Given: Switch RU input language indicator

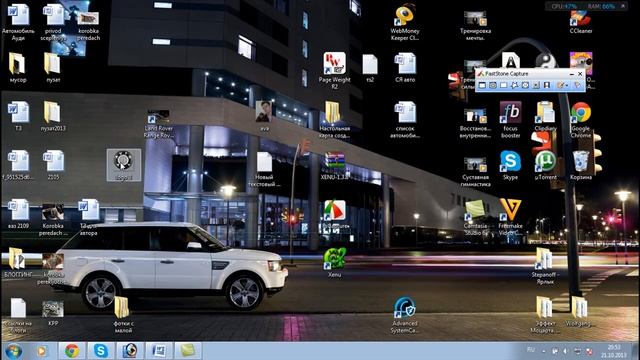Looking at the screenshot, I should [531, 350].
